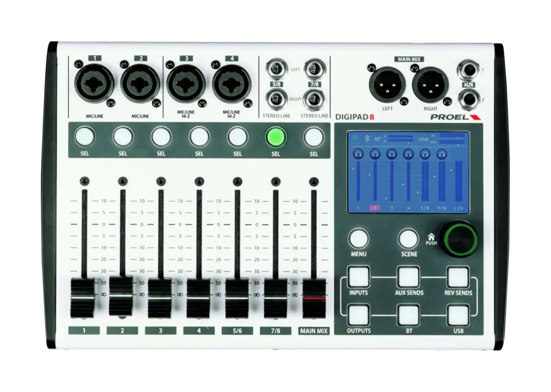
Task: Tap the channel 3 label on the display
Action: [391, 208]
